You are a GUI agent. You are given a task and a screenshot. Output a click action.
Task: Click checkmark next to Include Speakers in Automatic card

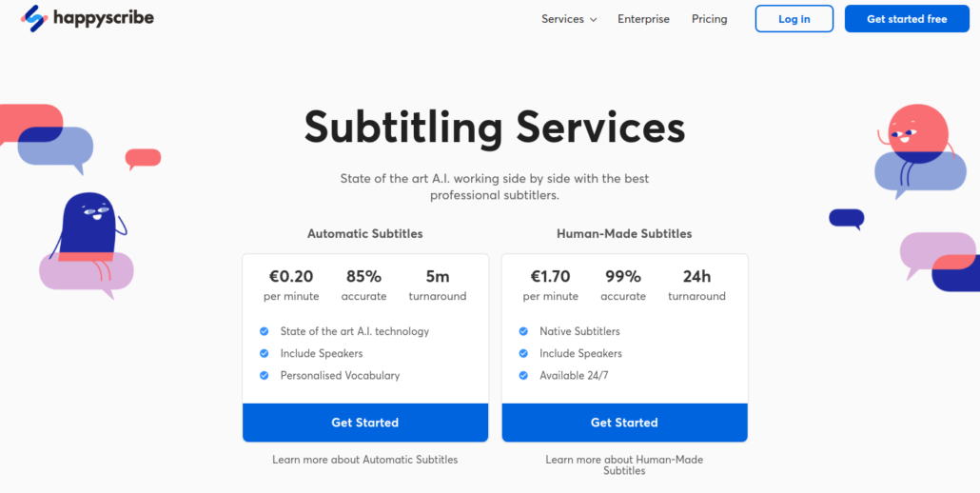point(265,354)
